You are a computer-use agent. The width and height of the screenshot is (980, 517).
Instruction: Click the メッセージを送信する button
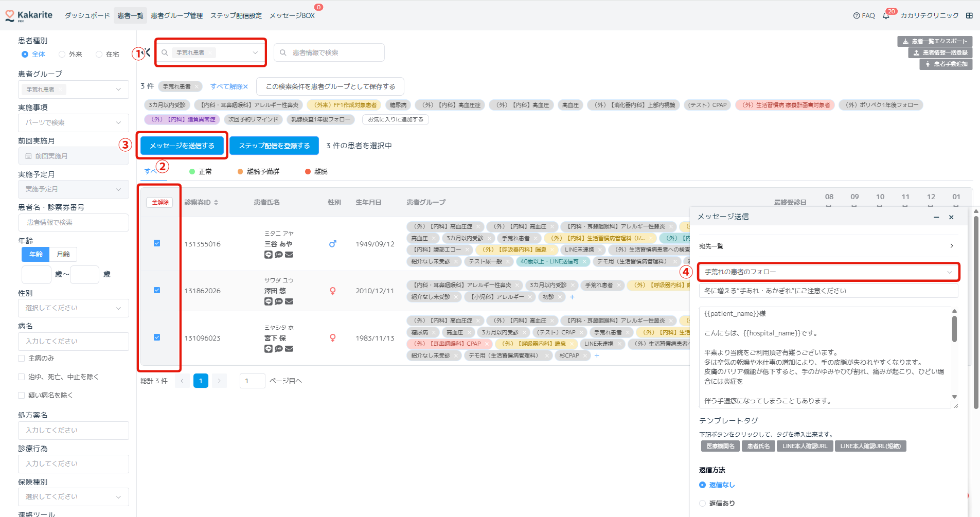tap(182, 146)
